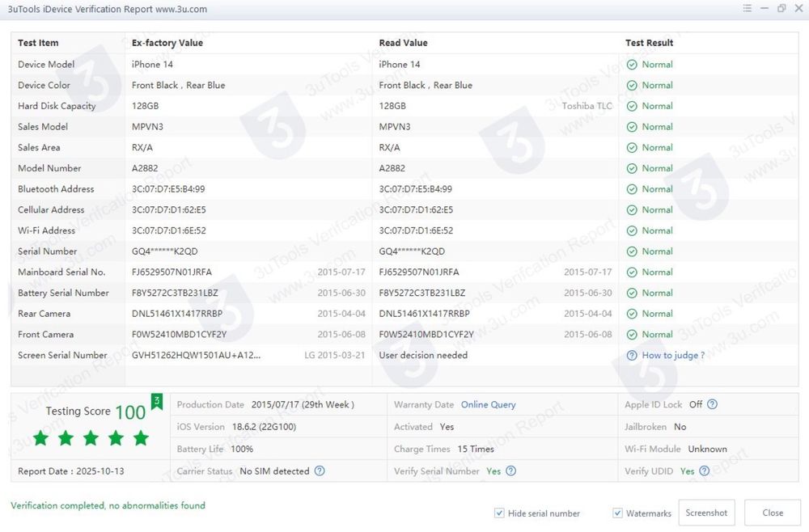Click Normal check icon in Device Color row
The width and height of the screenshot is (809, 532).
(x=632, y=85)
